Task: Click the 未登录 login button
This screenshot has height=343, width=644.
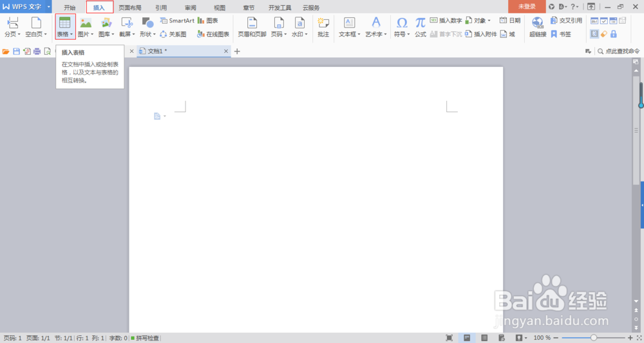Action: coord(527,6)
